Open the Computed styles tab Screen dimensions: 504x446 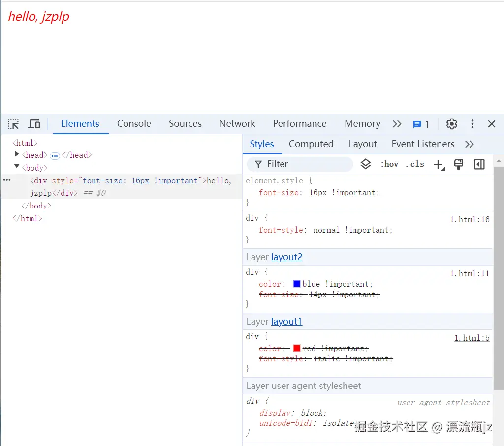[x=311, y=144]
